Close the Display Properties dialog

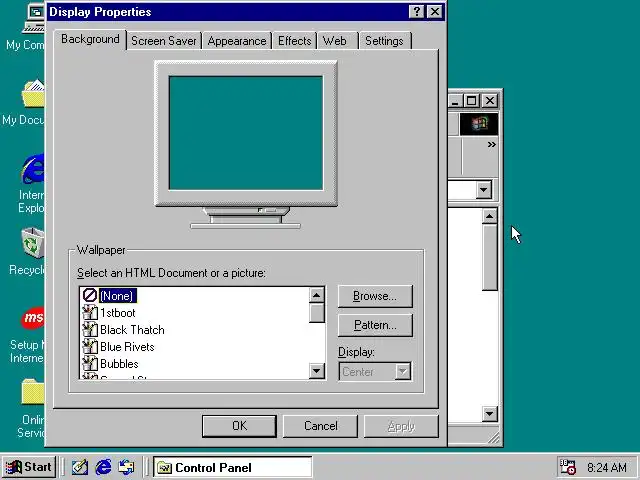point(435,11)
